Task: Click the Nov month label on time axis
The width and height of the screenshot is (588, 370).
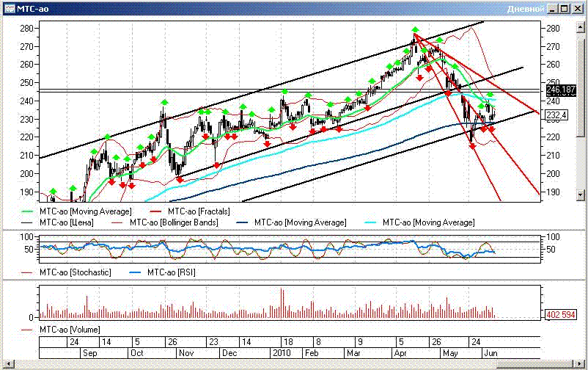Action: click(186, 353)
